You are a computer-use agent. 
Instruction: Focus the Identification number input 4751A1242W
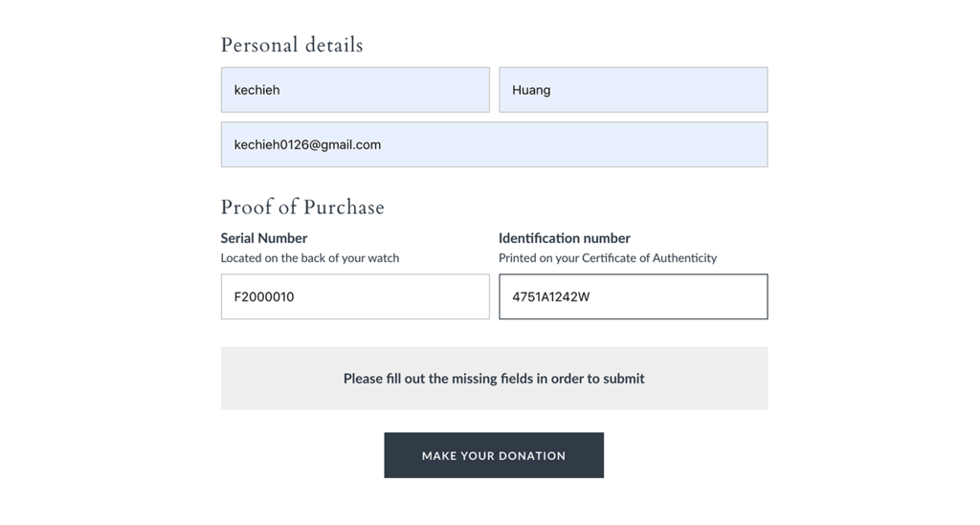[634, 296]
